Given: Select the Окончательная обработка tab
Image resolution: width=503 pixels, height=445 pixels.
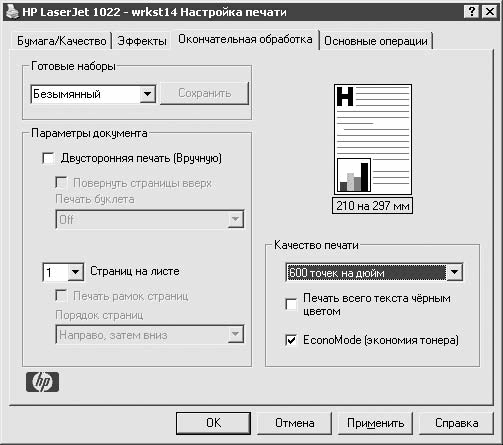Looking at the screenshot, I should tap(245, 39).
